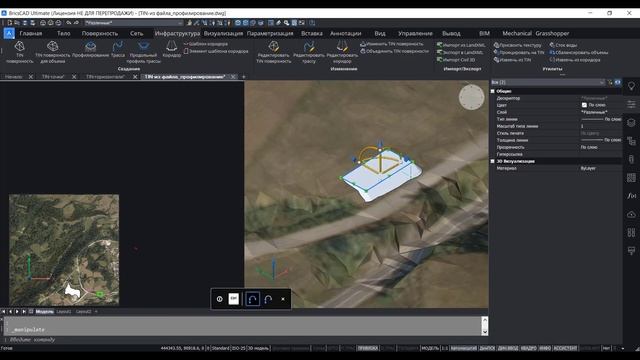Open the lightbulb tips panel icon
The height and width of the screenshot is (360, 640).
pyautogui.click(x=631, y=86)
